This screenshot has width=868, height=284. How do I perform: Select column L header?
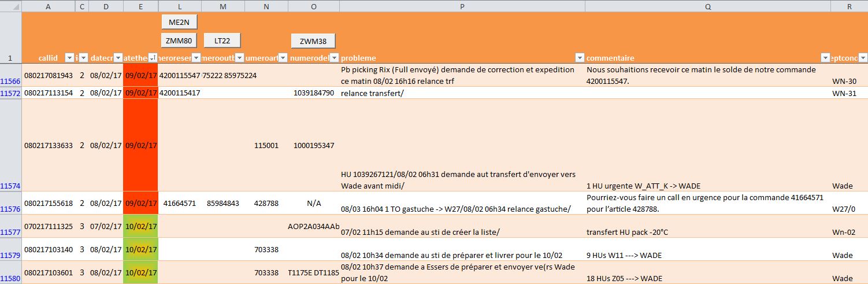(x=180, y=6)
